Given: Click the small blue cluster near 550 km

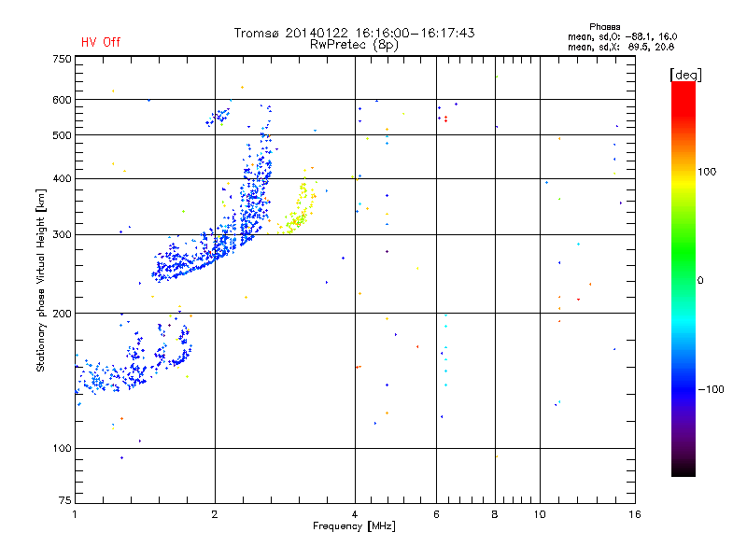Looking at the screenshot, I should click(218, 116).
